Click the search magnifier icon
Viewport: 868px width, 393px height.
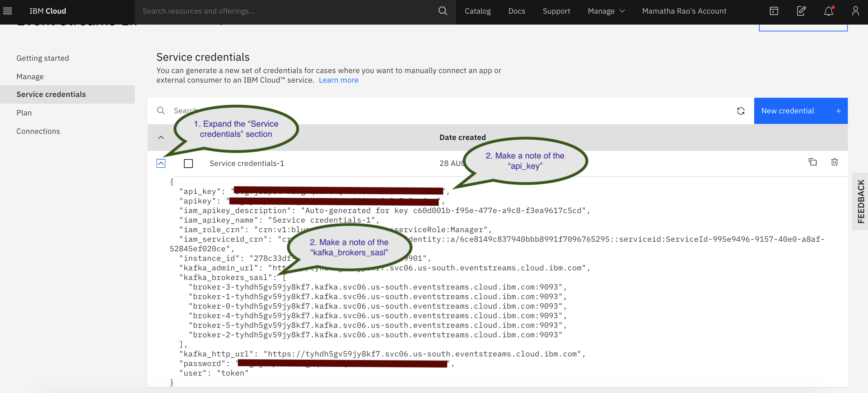pos(161,111)
